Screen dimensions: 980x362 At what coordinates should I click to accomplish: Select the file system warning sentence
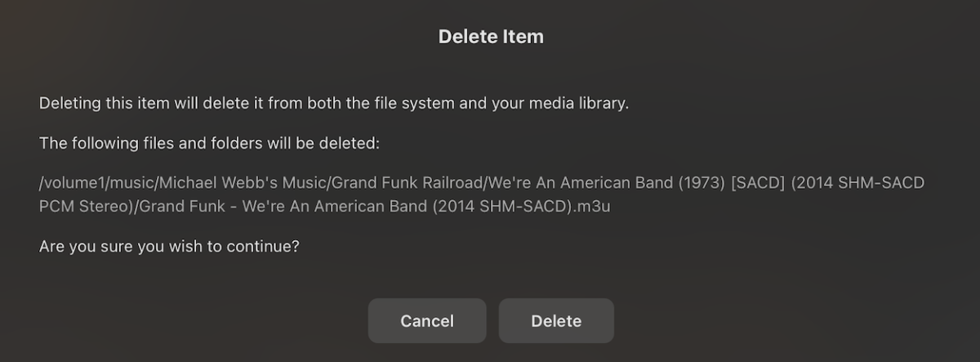coord(334,105)
